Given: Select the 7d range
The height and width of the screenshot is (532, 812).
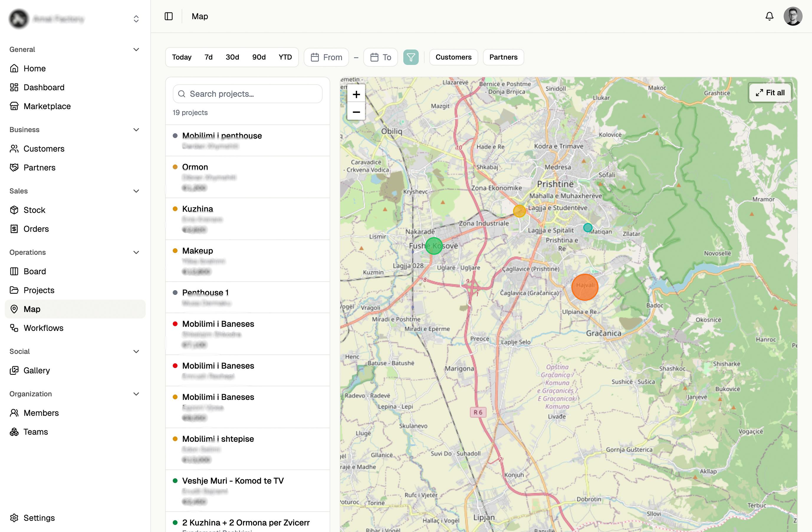Looking at the screenshot, I should point(208,57).
